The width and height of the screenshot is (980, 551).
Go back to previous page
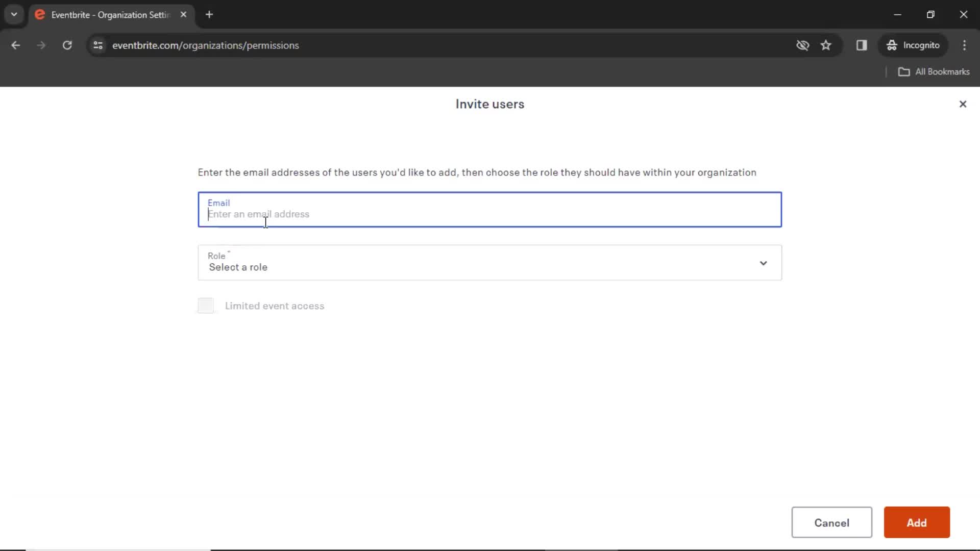pos(16,45)
